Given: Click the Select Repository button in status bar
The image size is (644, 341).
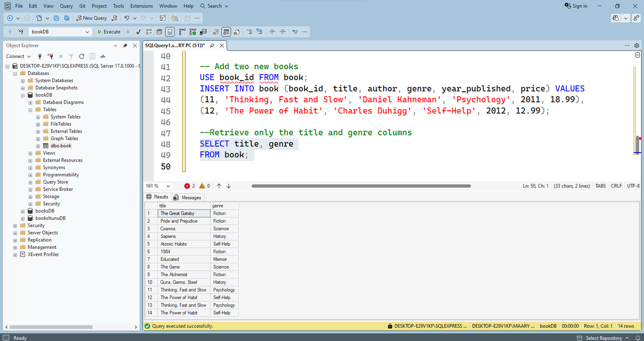Looking at the screenshot, I should tap(603, 338).
